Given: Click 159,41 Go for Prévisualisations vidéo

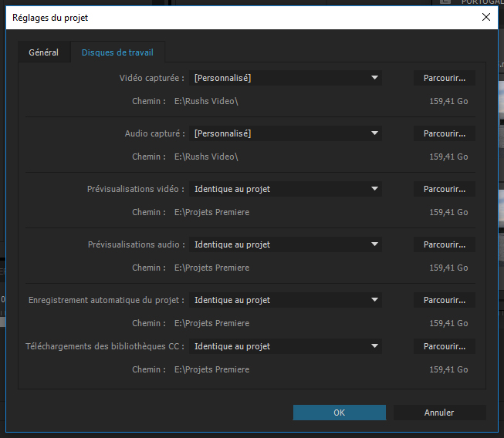Looking at the screenshot, I should tap(448, 212).
